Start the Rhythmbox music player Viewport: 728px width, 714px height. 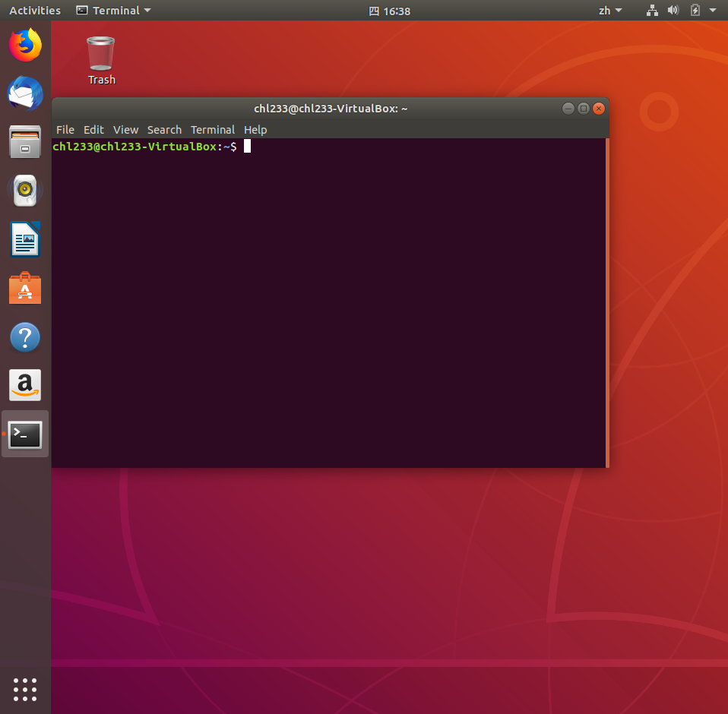(x=25, y=191)
